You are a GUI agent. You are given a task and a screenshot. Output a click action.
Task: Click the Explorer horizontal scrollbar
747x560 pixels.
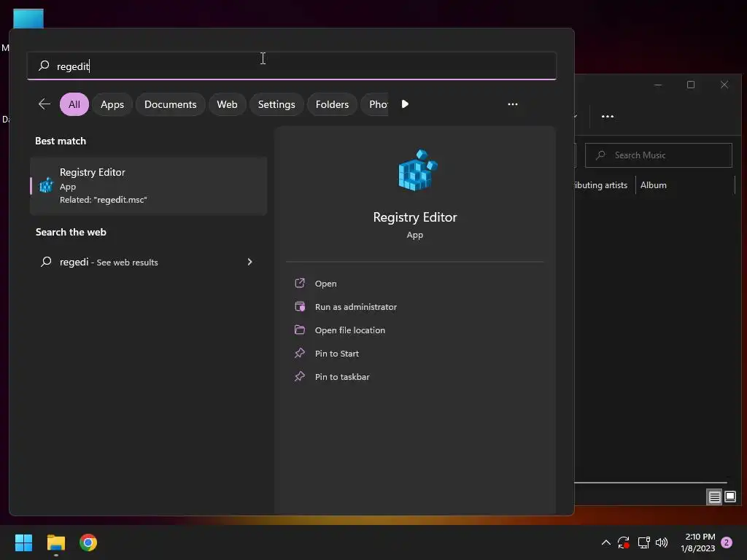[x=650, y=483]
